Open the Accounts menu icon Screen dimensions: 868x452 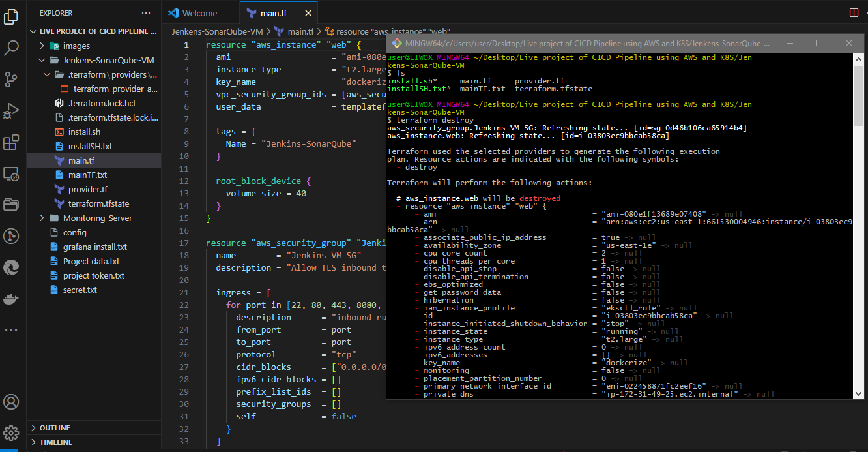point(11,401)
